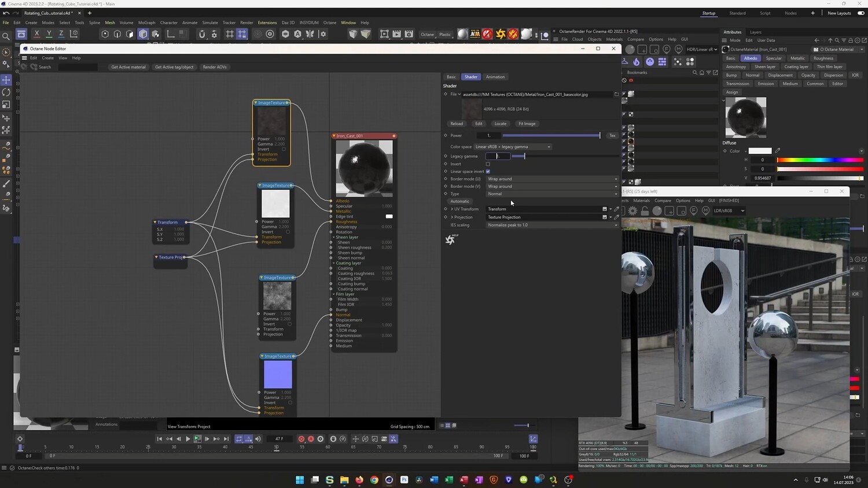This screenshot has height=488, width=868.
Task: Play the animation forward
Action: (187, 439)
